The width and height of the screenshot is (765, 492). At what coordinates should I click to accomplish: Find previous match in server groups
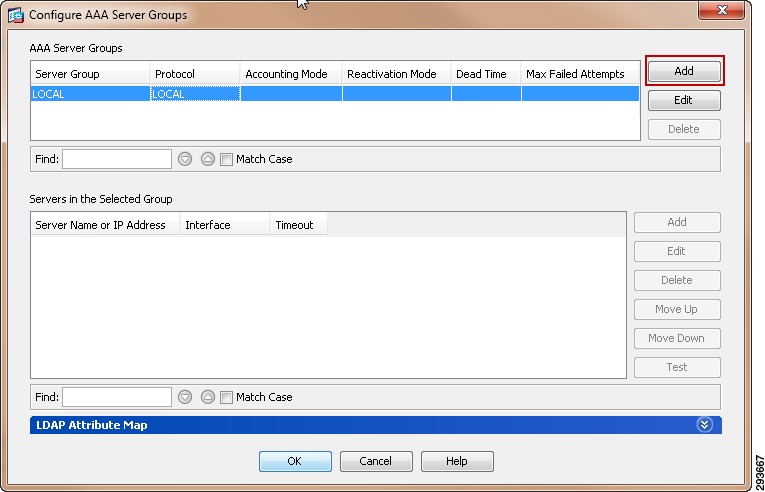tap(208, 159)
